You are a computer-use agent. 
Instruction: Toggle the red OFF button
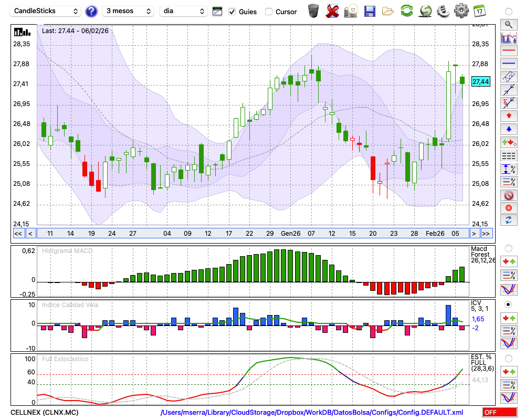pyautogui.click(x=500, y=412)
